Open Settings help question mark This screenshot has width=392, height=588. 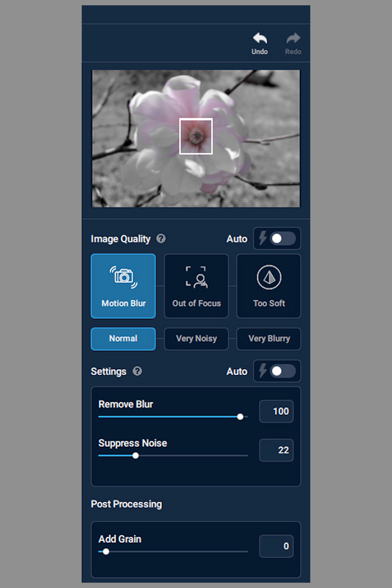[137, 371]
